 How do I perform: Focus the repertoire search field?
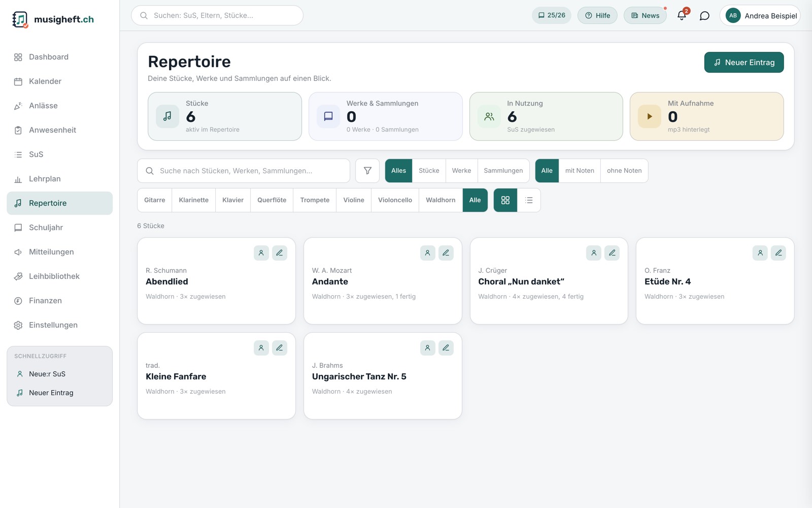[244, 171]
